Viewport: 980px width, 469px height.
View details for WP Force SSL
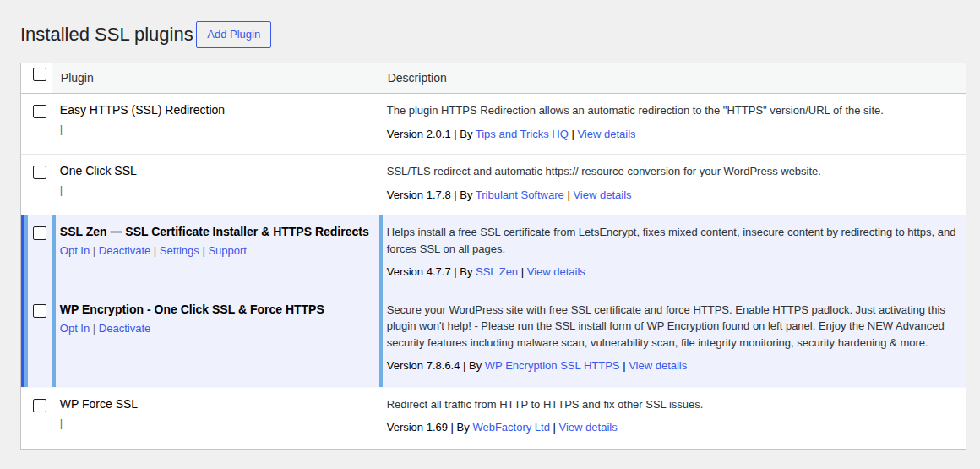pos(587,427)
